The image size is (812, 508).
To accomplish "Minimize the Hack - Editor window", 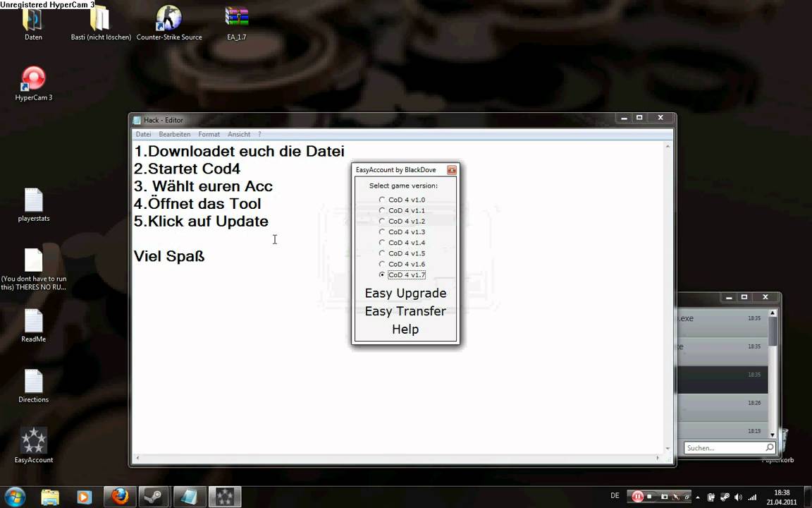I will (624, 119).
